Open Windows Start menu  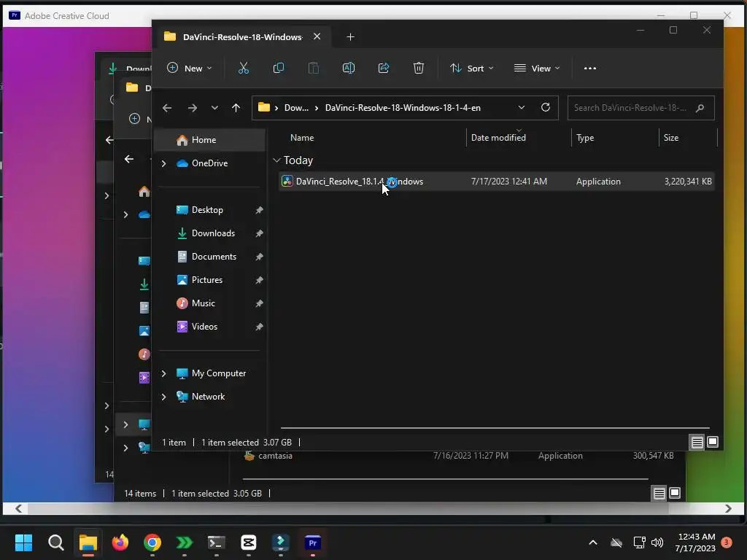(24, 542)
